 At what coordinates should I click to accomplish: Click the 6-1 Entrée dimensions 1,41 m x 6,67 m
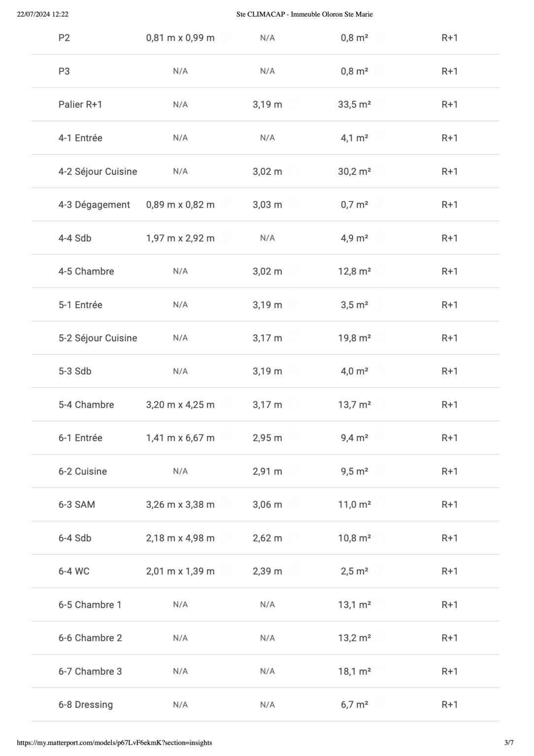(180, 438)
